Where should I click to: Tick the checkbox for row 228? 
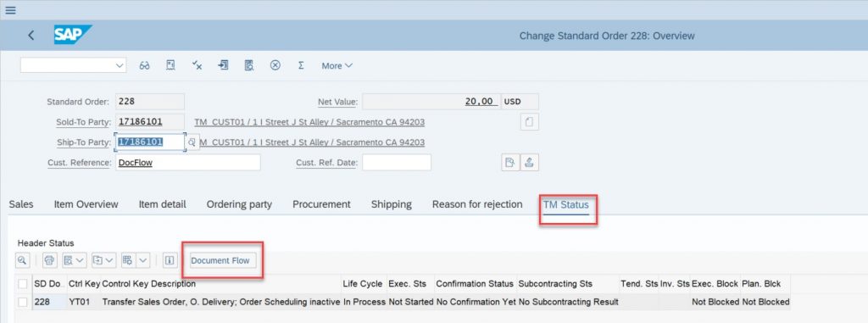tap(23, 302)
